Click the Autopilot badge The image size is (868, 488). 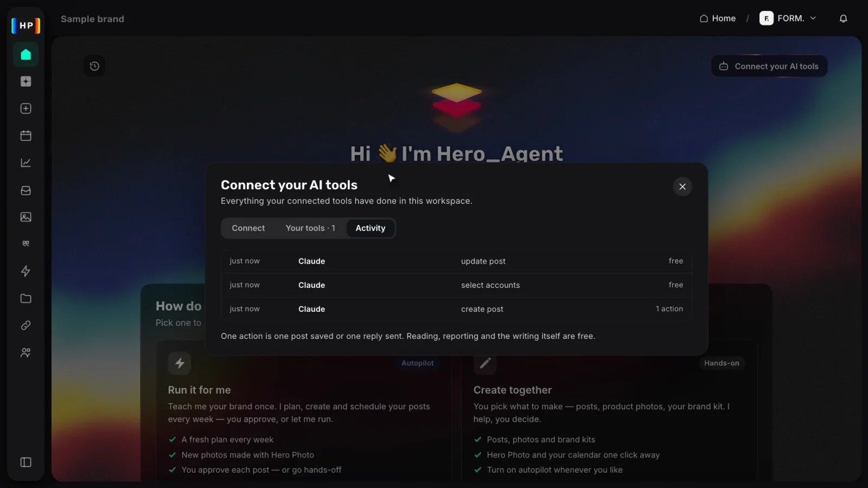tap(418, 363)
